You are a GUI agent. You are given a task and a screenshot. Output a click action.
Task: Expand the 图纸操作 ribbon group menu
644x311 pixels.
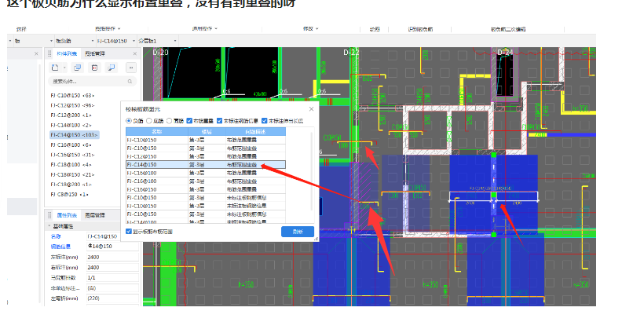[108, 29]
